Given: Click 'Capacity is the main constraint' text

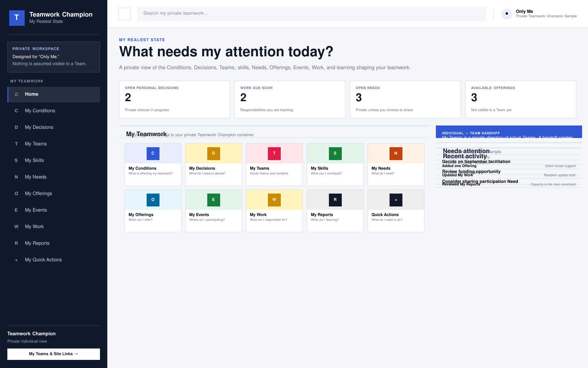Looking at the screenshot, I should pyautogui.click(x=553, y=185).
